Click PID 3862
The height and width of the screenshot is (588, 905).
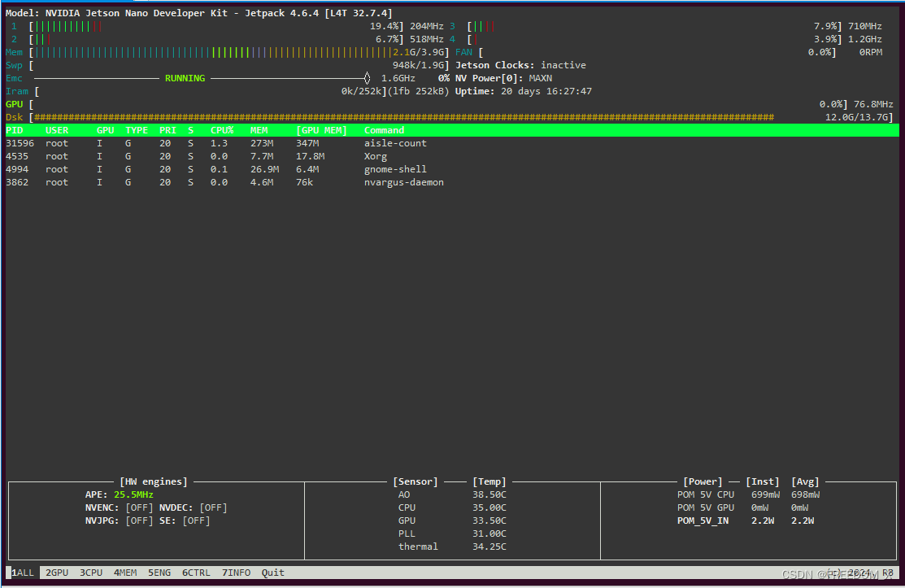17,182
